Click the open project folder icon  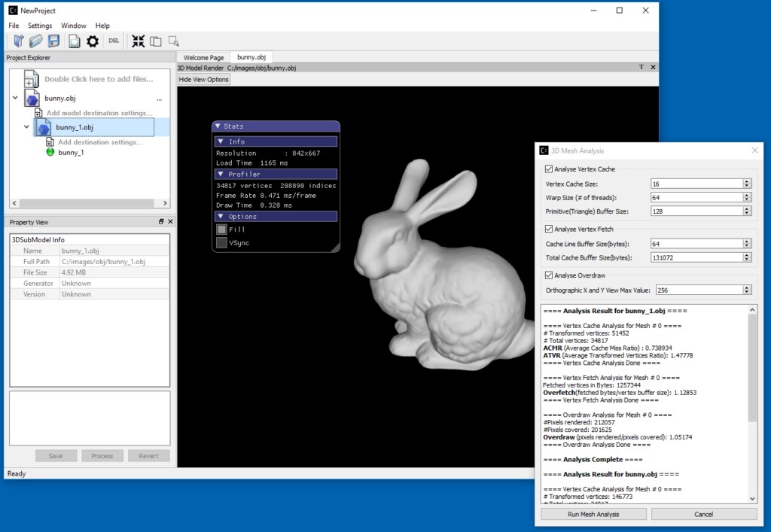point(35,41)
